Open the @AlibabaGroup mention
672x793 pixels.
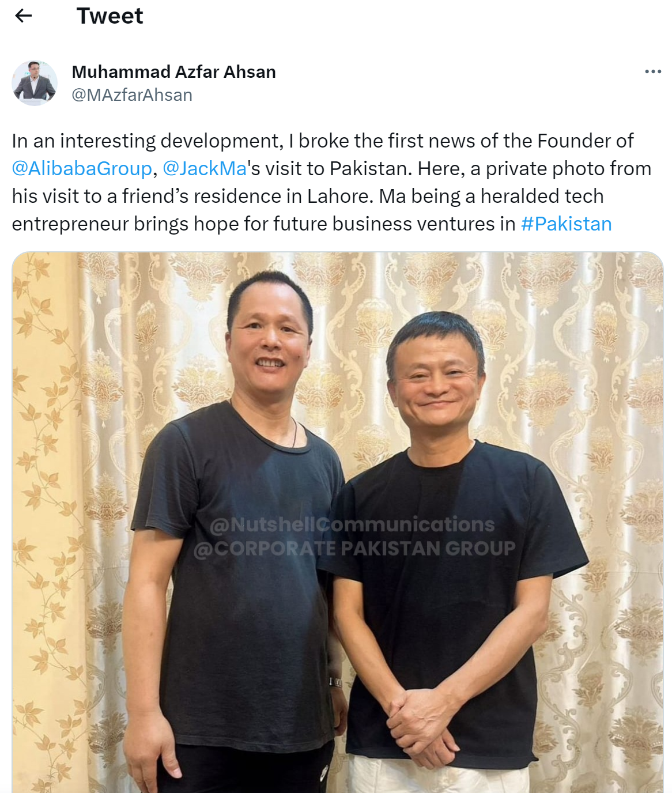pyautogui.click(x=82, y=168)
